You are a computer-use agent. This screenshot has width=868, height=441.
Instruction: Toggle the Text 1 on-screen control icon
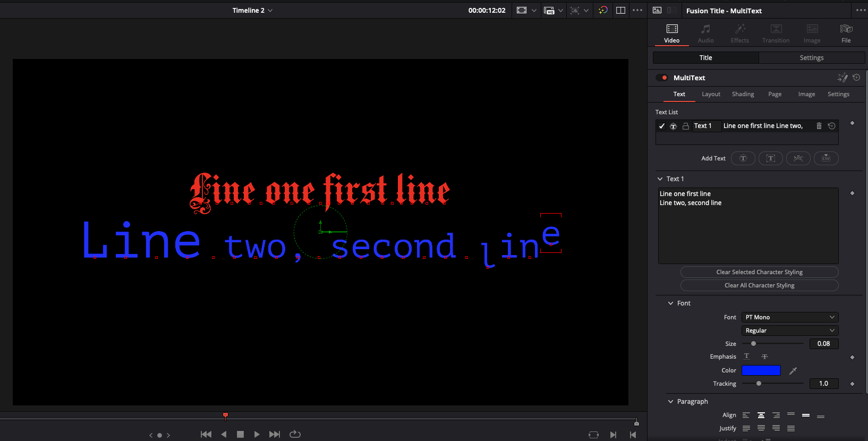click(x=674, y=126)
